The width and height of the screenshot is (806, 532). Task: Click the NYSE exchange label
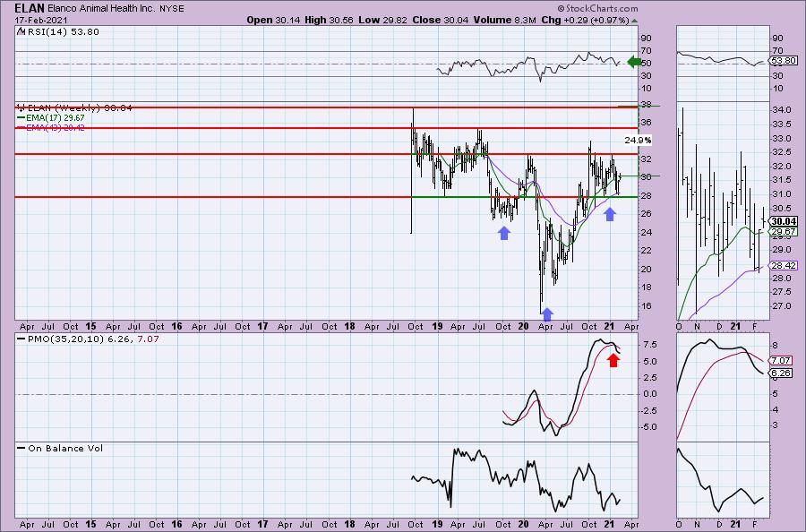point(173,9)
